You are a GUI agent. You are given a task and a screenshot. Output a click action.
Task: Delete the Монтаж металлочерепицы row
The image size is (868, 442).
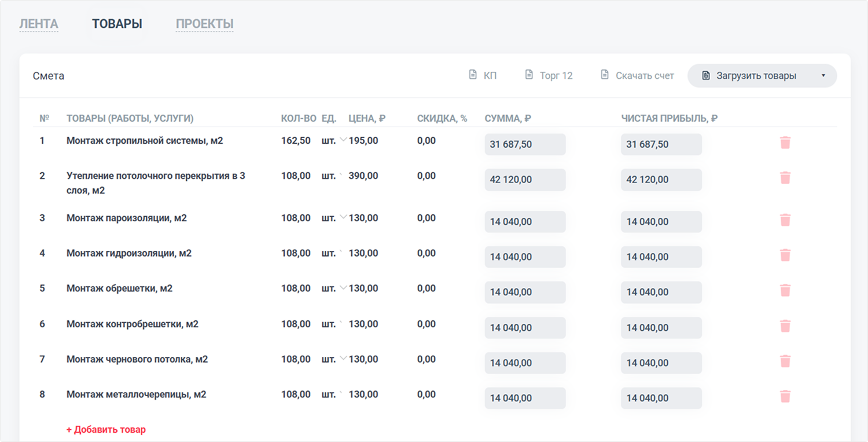pyautogui.click(x=785, y=397)
